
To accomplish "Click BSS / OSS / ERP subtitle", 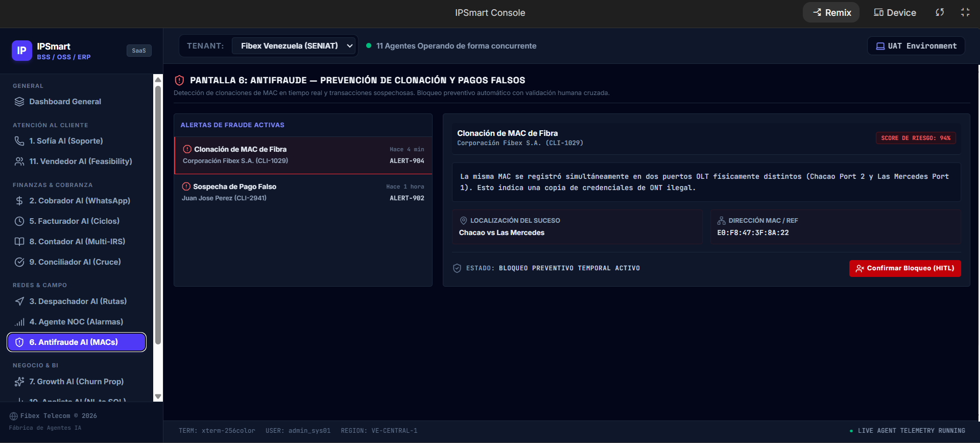I will coord(64,57).
